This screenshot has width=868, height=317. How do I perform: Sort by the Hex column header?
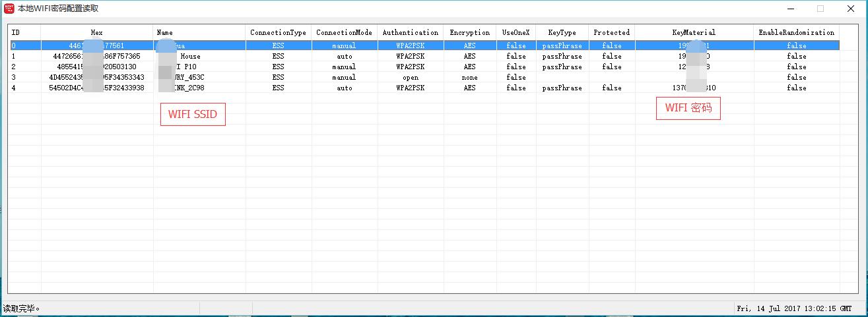(96, 32)
